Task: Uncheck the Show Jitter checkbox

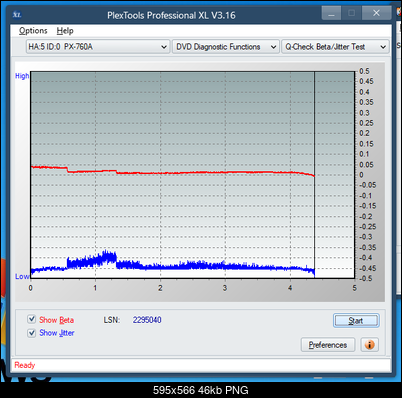Action: click(32, 333)
